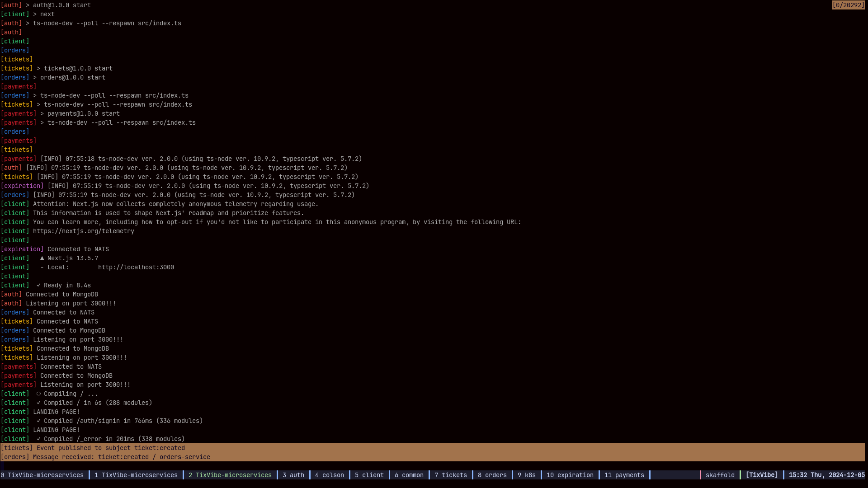Screen dimensions: 868x488
Task: Click 'This information is used to shape' line
Action: click(152, 213)
